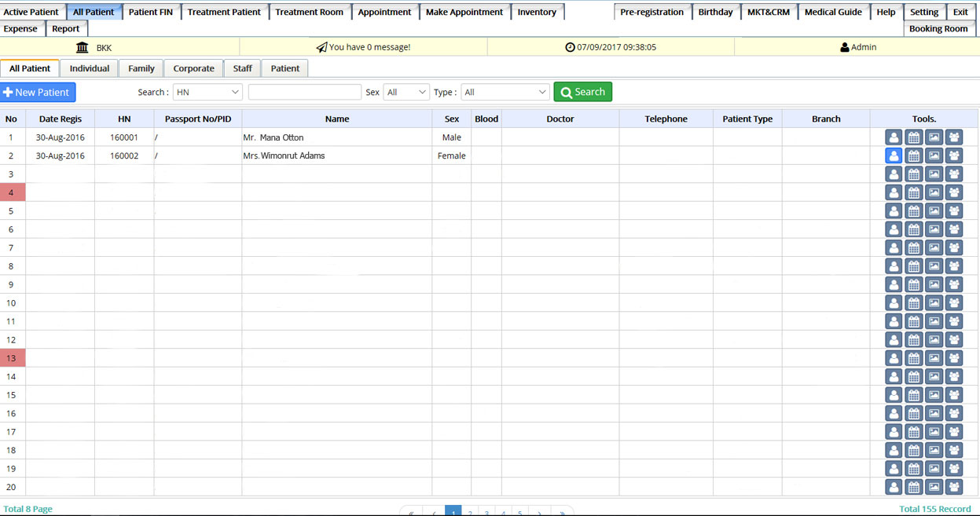This screenshot has width=980, height=516.
Task: Click highlighted profile icon for Mrs. Wimonrut Adams
Action: [x=894, y=156]
